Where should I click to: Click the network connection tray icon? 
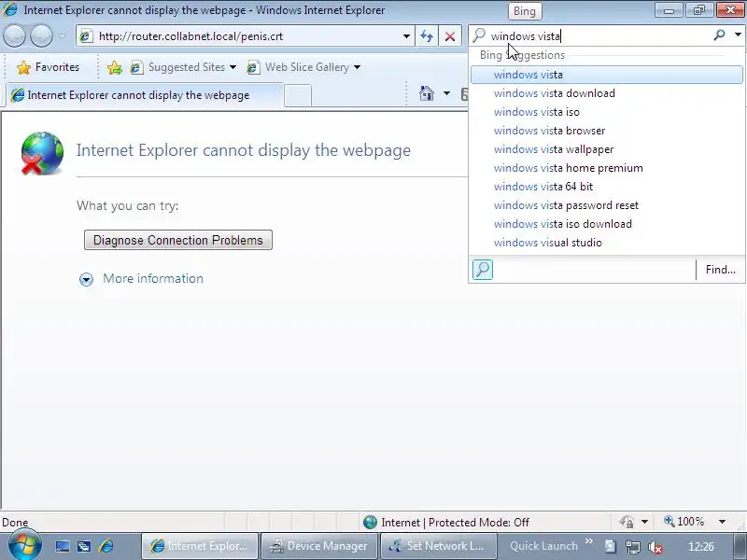[x=633, y=547]
